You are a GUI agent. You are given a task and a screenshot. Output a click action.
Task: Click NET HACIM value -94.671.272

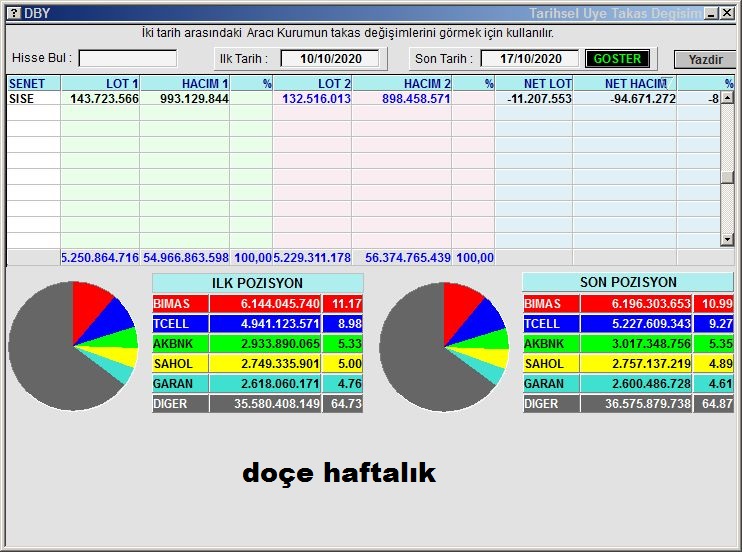(643, 98)
